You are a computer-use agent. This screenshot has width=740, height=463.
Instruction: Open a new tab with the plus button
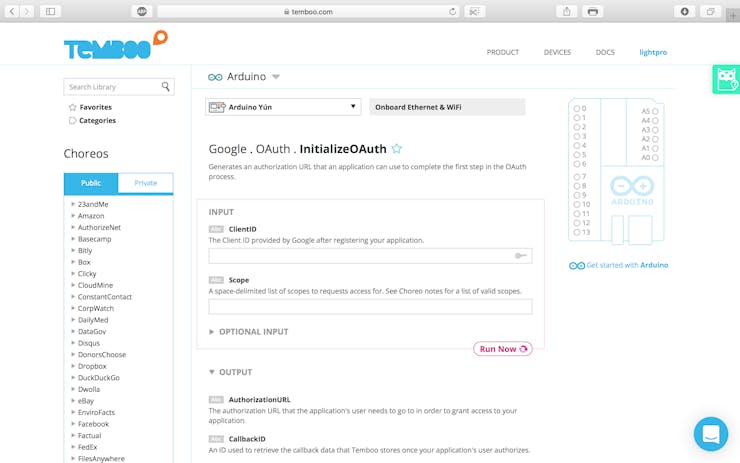click(x=732, y=16)
